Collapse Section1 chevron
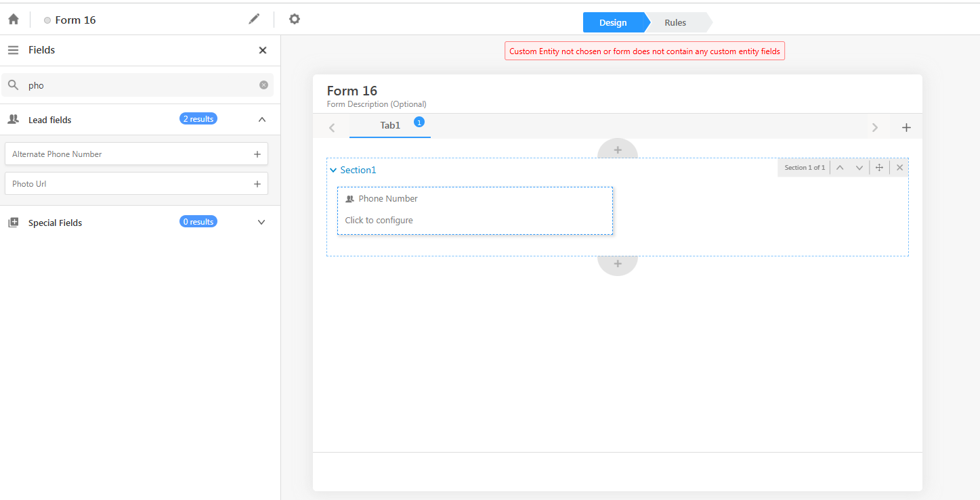 point(333,171)
